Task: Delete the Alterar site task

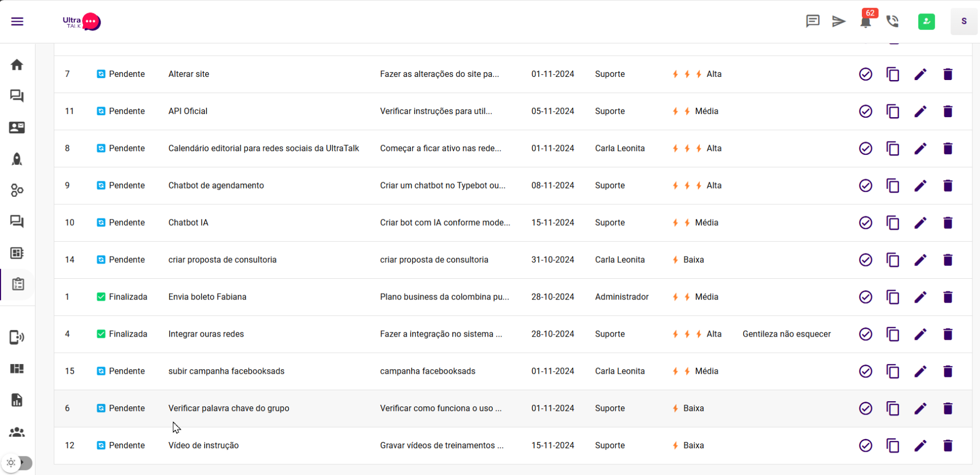Action: point(948,74)
